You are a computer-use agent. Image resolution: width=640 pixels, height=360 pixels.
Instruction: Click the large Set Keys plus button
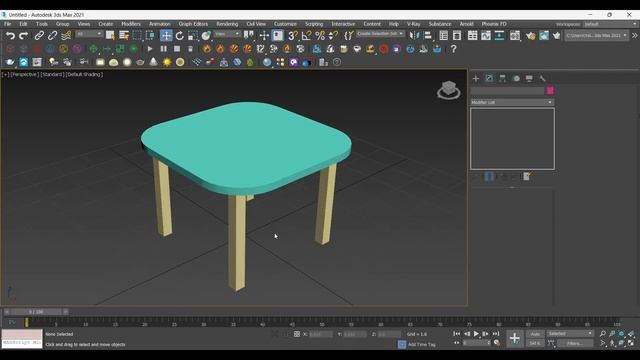[514, 338]
